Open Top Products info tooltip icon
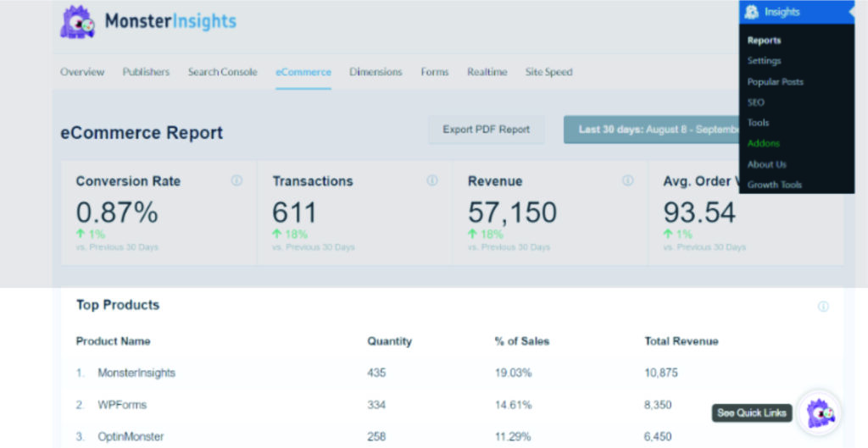This screenshot has height=448, width=868. coord(823,307)
